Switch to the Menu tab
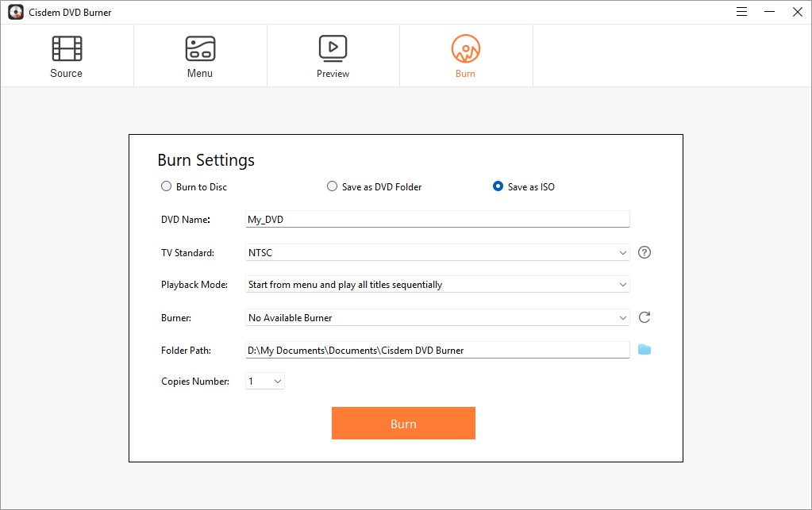Viewport: 812px width, 510px height. (200, 56)
